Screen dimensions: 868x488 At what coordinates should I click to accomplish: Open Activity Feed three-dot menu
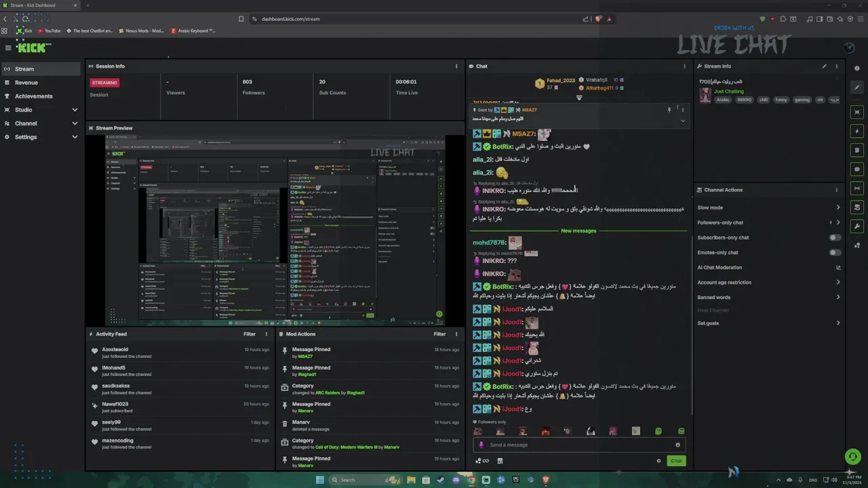point(267,334)
